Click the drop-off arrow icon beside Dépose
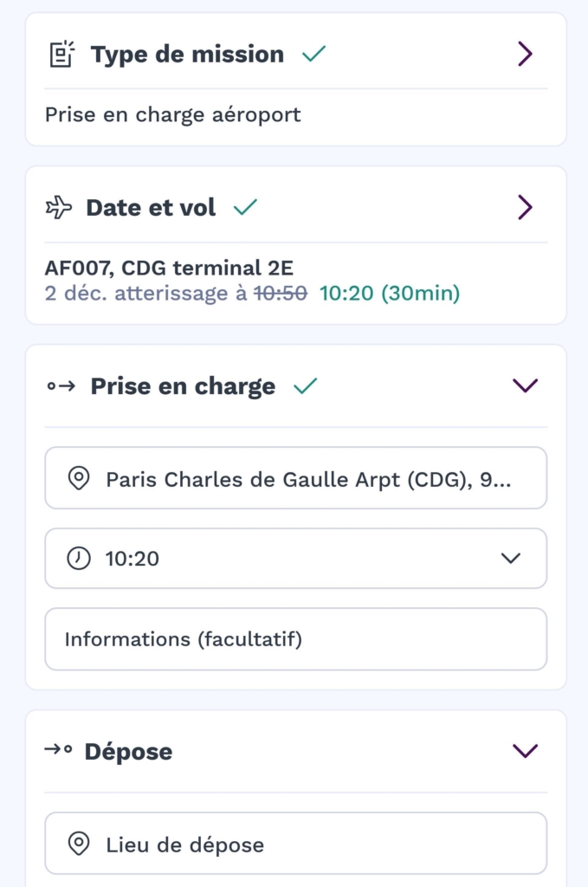This screenshot has width=588, height=887. pos(58,750)
